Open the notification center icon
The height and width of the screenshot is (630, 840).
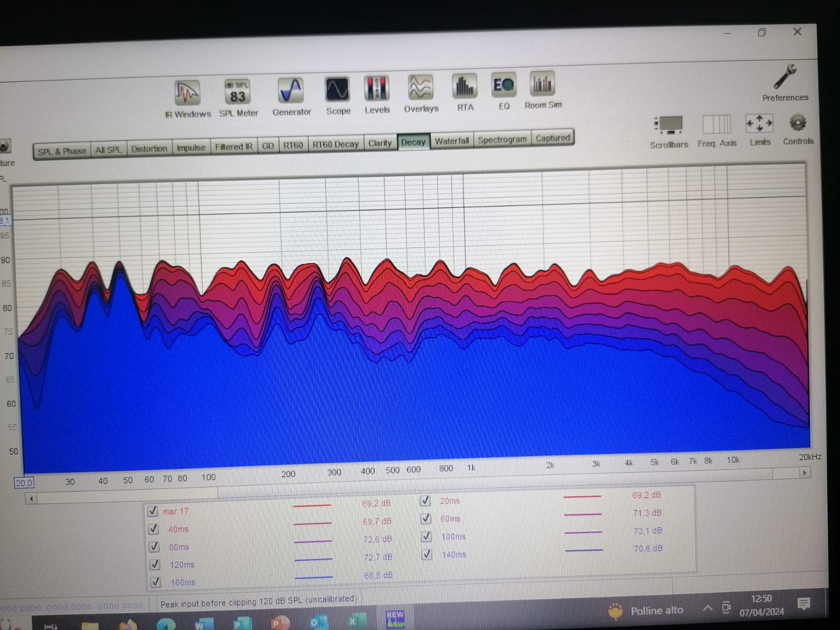point(803,604)
